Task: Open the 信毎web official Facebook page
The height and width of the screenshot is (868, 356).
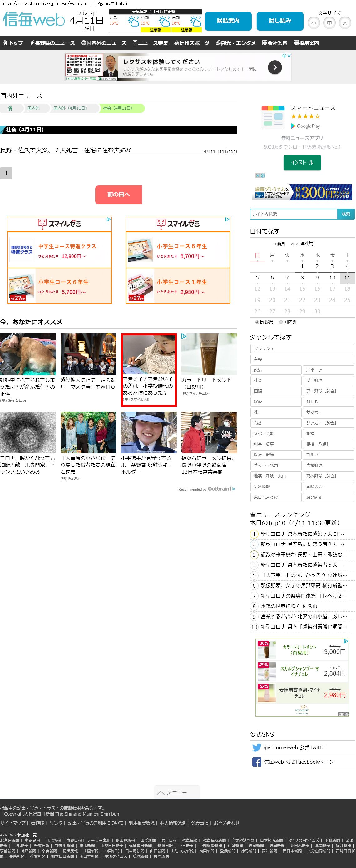Action: pyautogui.click(x=293, y=762)
